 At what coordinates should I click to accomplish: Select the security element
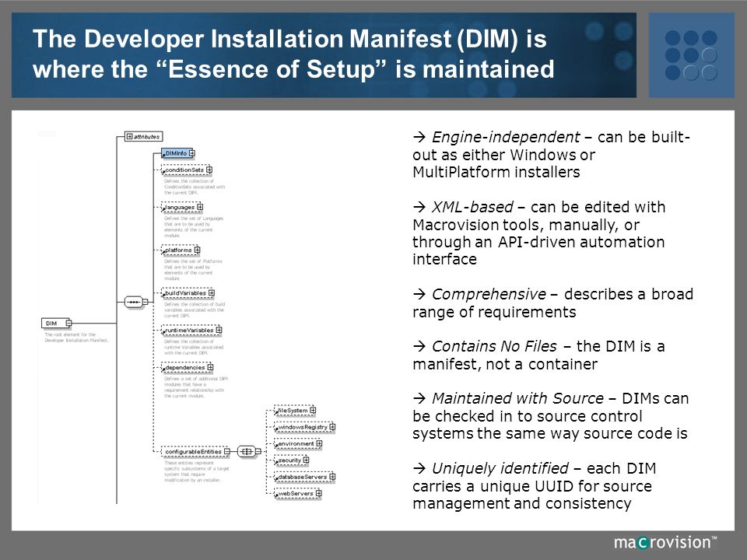289,460
